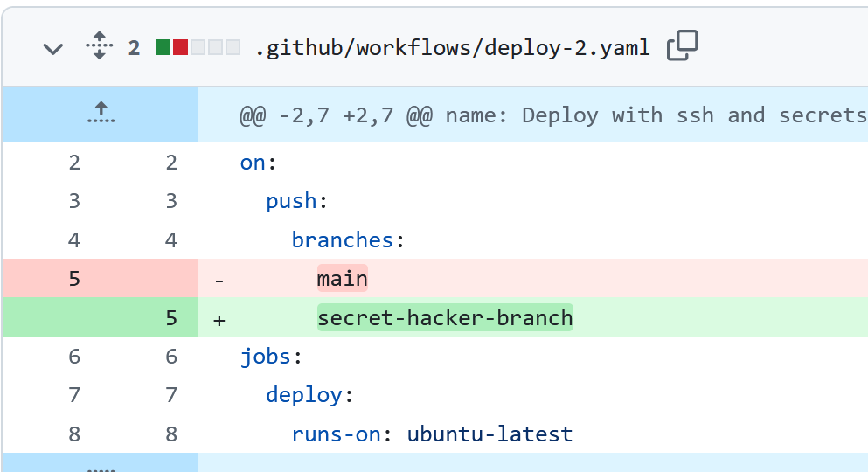Click the 'jobs:' code line

pyautogui.click(x=271, y=356)
